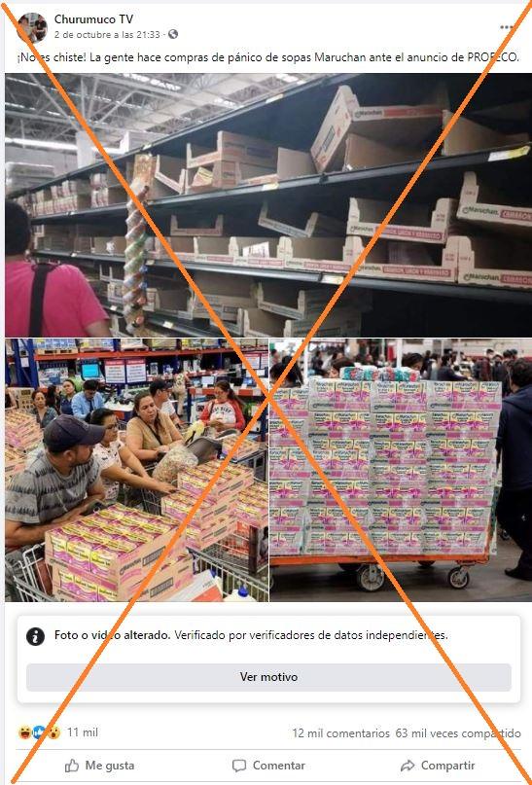Viewport: 532px width, 785px height.
Task: Click the Ver motivo button
Action: coord(268,677)
